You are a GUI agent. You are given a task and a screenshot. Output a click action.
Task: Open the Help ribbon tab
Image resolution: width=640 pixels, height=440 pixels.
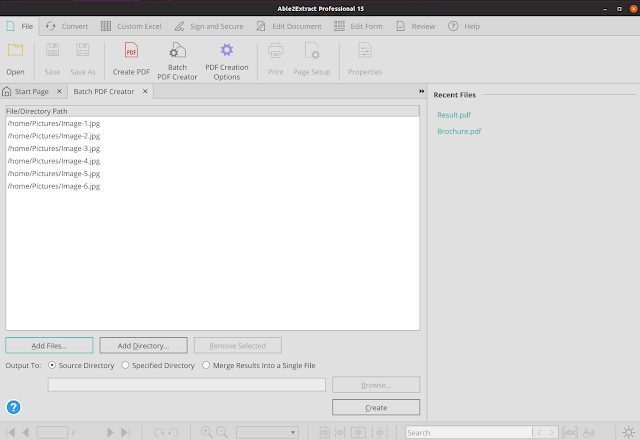coord(464,26)
